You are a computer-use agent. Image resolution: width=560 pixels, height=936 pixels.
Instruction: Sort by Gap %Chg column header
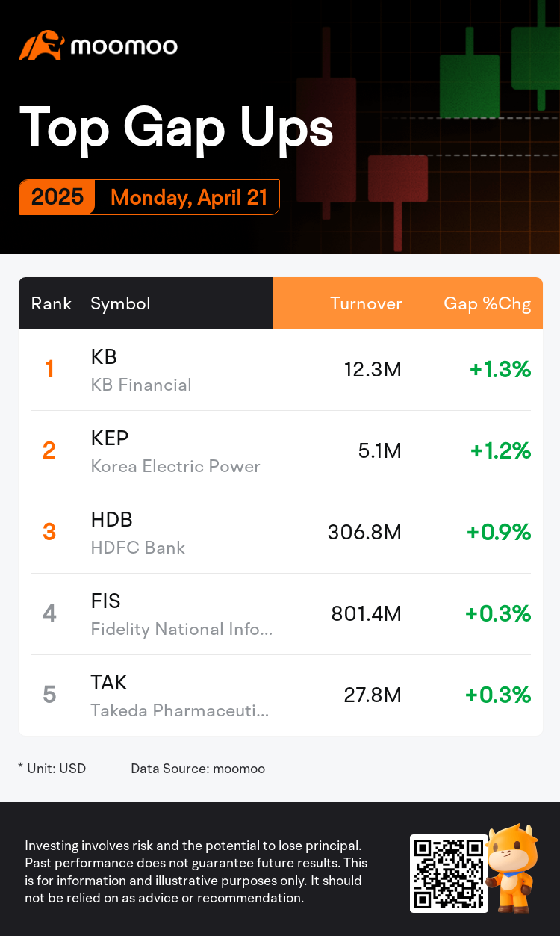click(x=487, y=303)
